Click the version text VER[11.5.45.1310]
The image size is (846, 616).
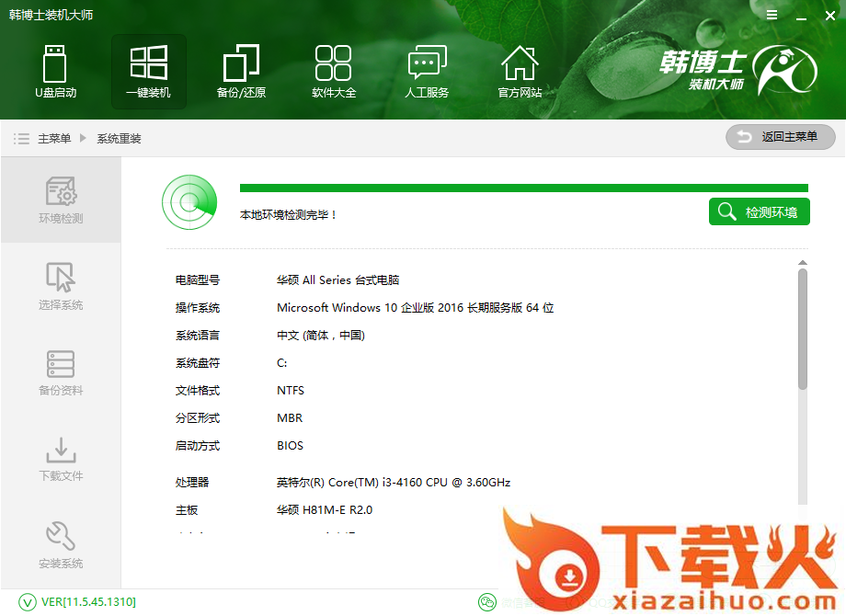pyautogui.click(x=88, y=602)
